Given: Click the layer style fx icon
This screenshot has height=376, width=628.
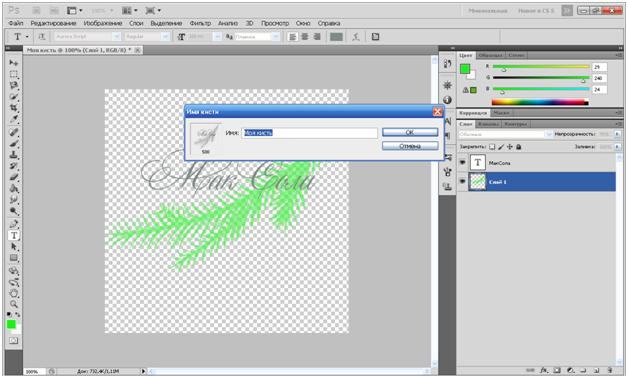Looking at the screenshot, I should click(x=543, y=370).
